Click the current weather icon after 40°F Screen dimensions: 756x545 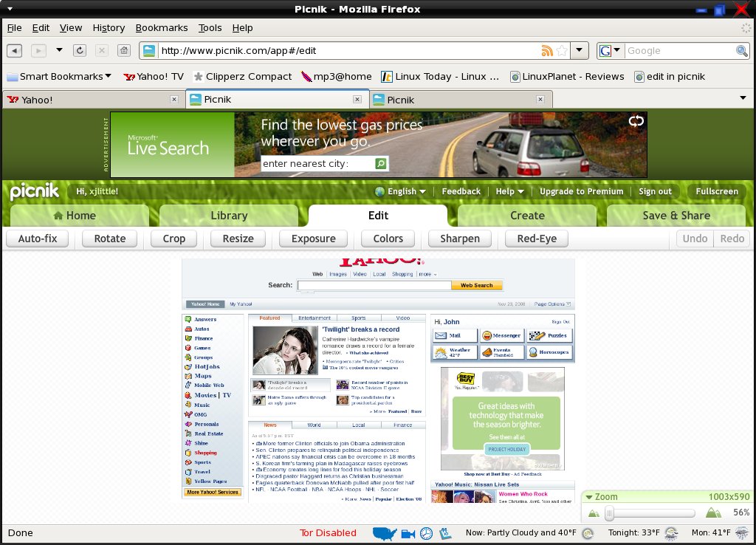coord(587,533)
